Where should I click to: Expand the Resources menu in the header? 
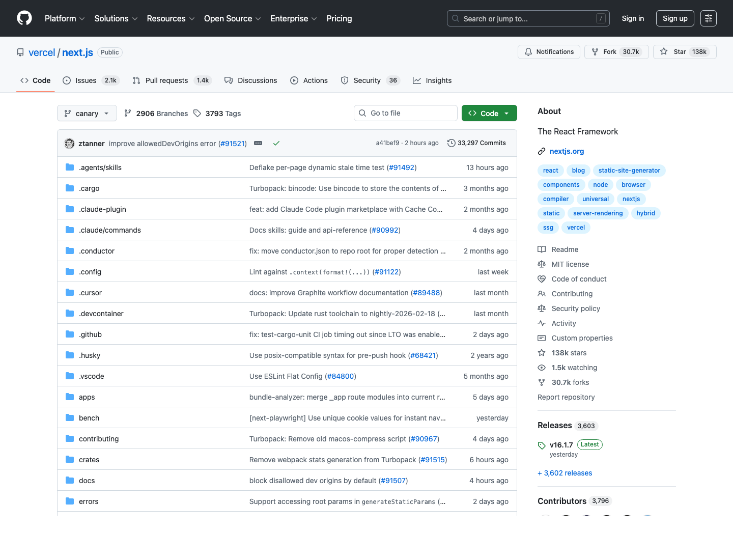[x=170, y=18]
